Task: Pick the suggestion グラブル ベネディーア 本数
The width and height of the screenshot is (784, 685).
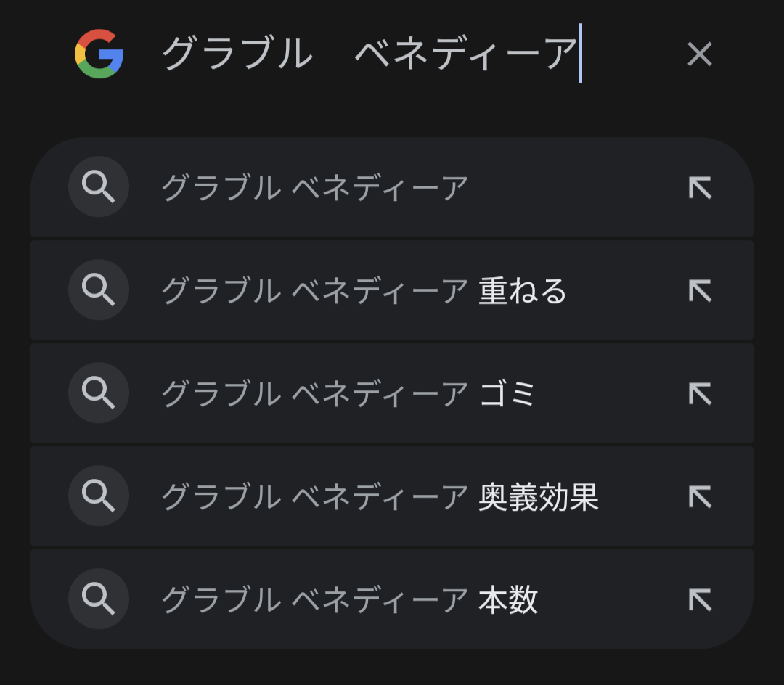Action: click(348, 601)
